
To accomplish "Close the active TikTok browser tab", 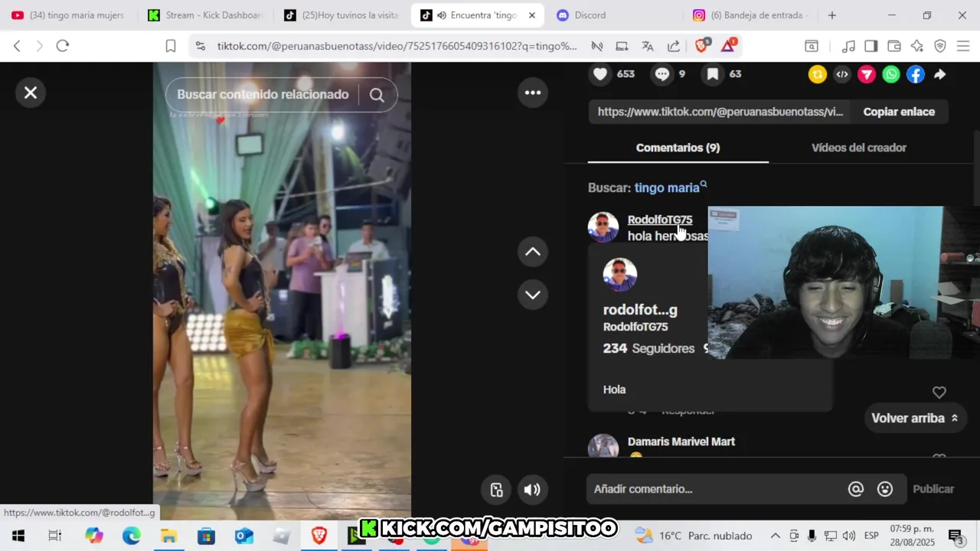I will [x=532, y=15].
